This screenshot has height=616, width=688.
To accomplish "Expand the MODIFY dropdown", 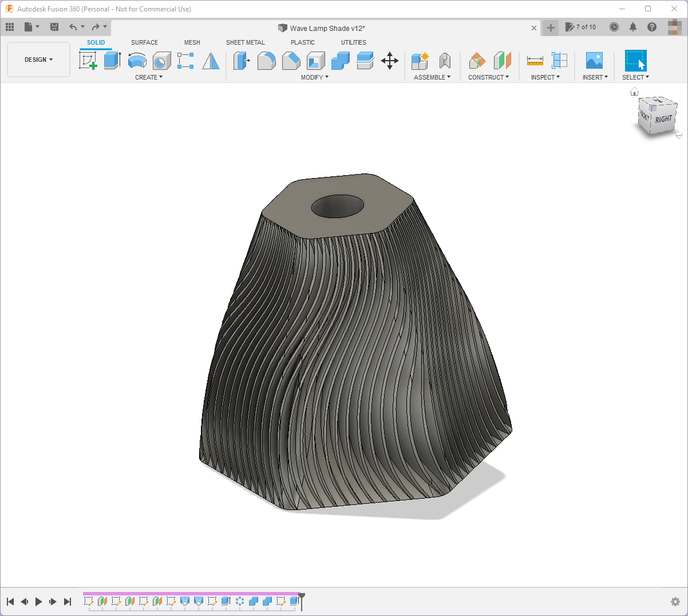I will (x=315, y=77).
